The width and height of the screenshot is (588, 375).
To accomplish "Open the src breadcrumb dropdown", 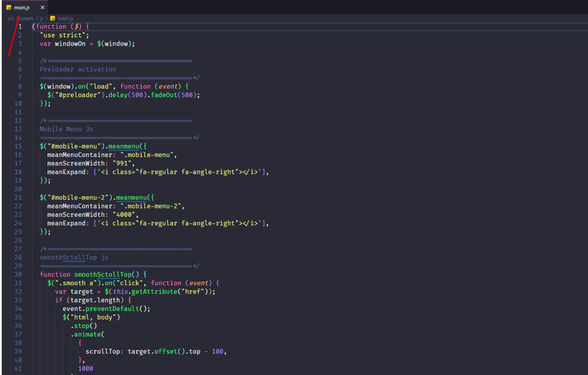I will [11, 18].
